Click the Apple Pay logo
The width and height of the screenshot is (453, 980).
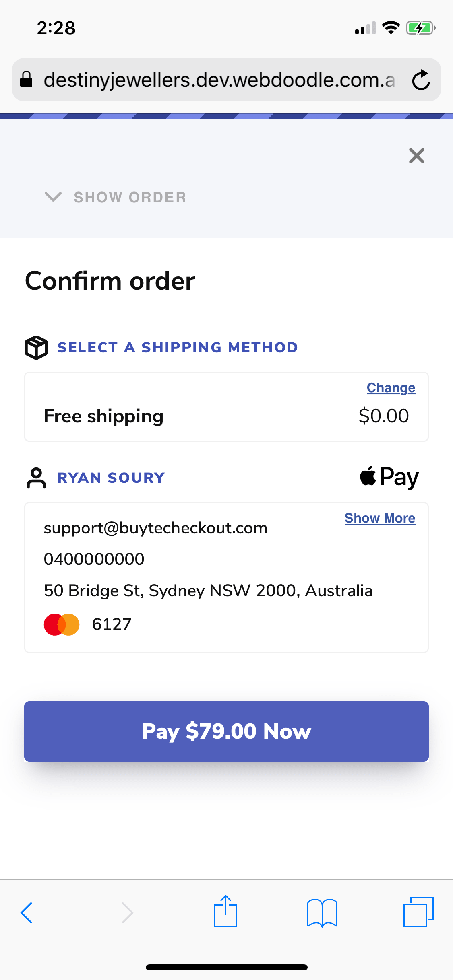pos(389,477)
